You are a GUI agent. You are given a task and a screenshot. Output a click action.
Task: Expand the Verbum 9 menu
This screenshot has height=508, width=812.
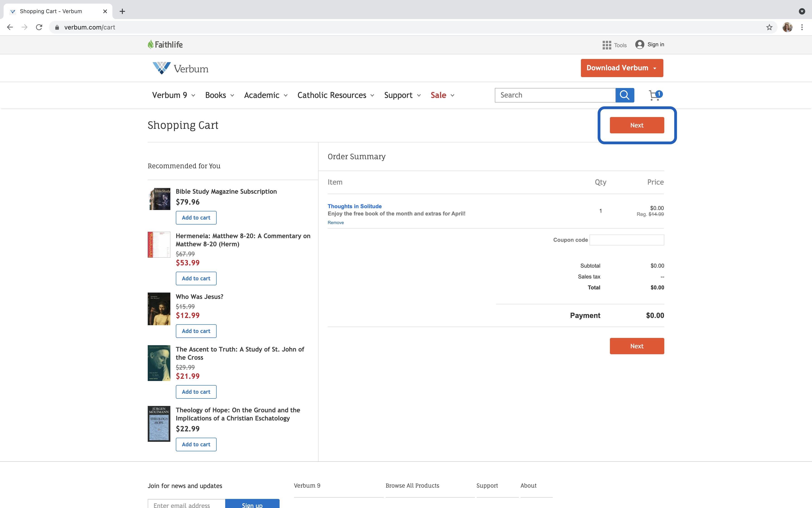(x=174, y=95)
